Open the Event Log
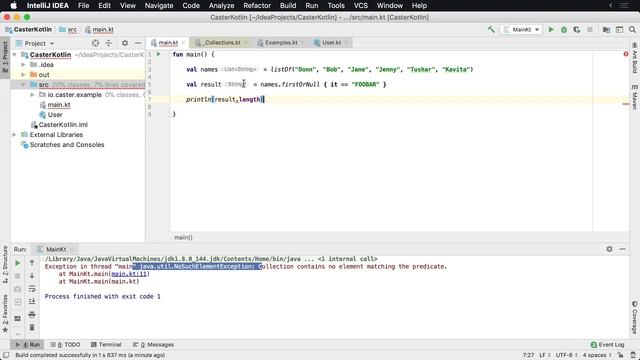The width and height of the screenshot is (640, 360). 608,345
